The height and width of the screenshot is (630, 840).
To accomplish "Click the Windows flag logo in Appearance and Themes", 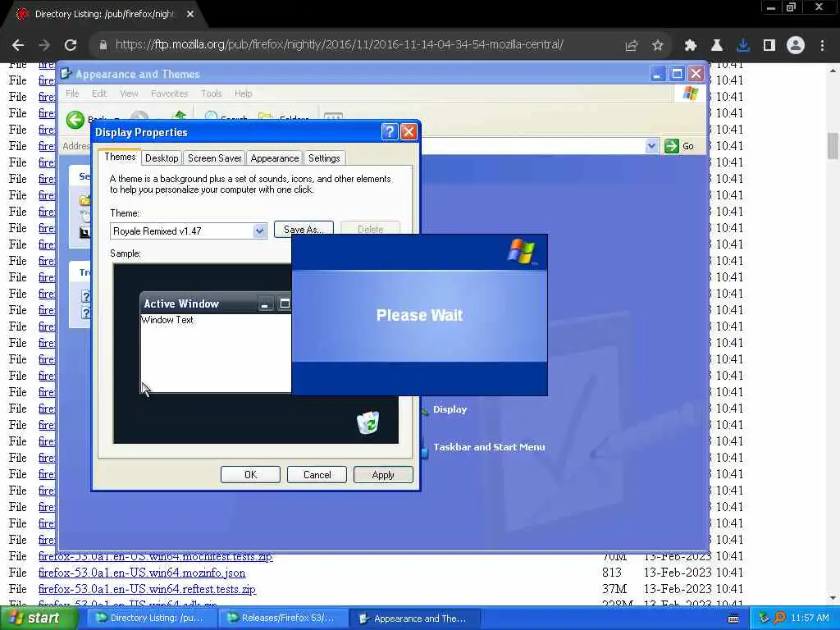I will (x=691, y=94).
